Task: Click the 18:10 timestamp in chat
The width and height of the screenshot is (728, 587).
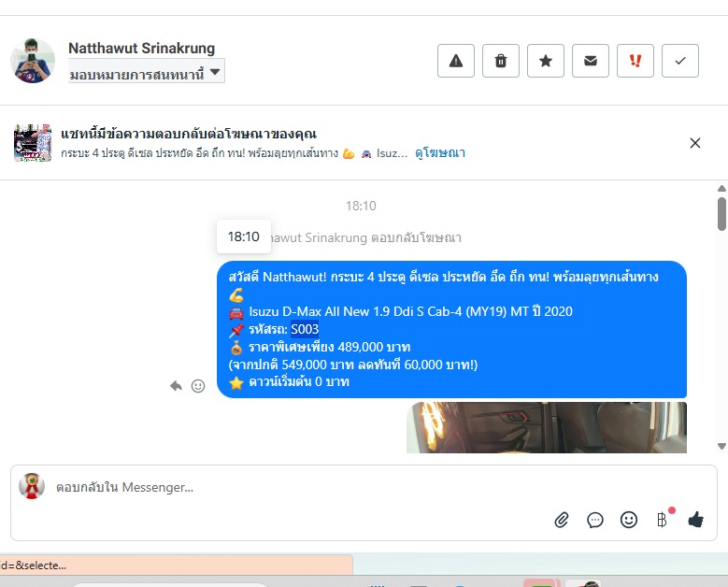Action: (x=361, y=206)
